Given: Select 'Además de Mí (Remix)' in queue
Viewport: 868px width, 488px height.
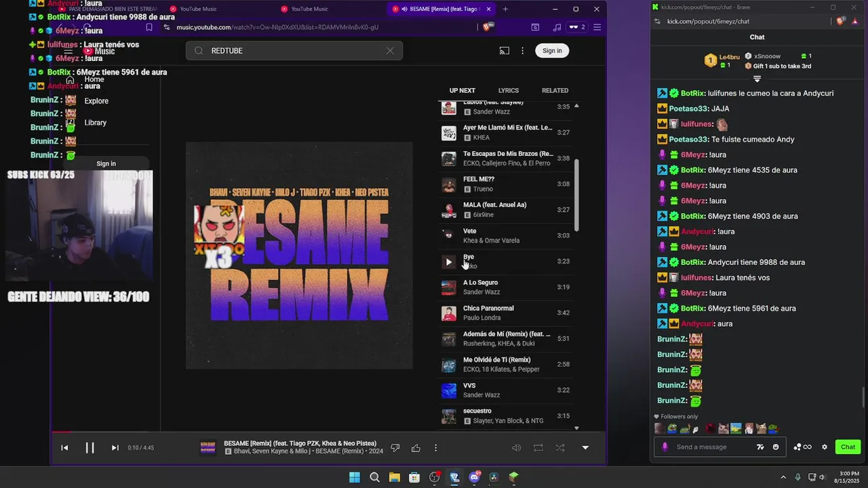Looking at the screenshot, I should [505, 338].
